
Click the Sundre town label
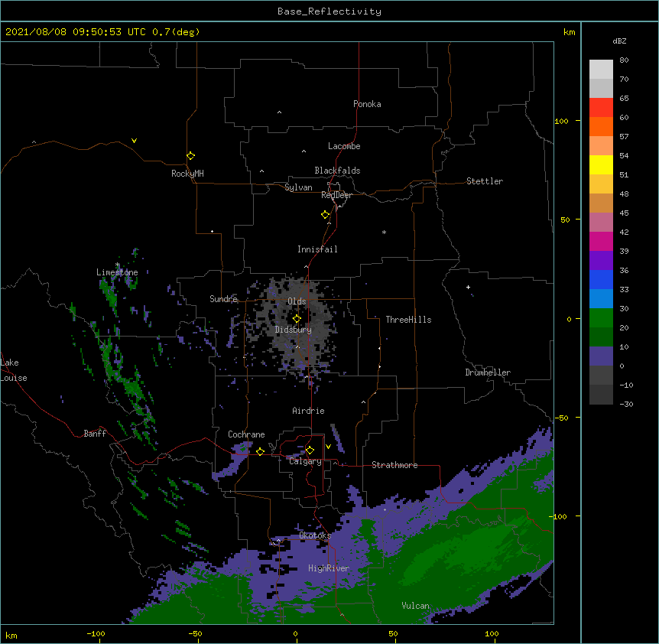pos(223,299)
